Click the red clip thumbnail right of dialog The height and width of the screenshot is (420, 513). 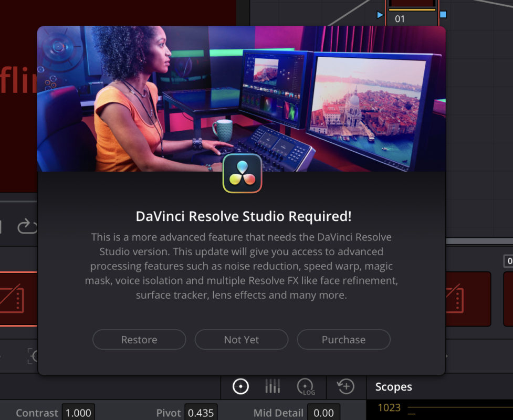point(468,299)
